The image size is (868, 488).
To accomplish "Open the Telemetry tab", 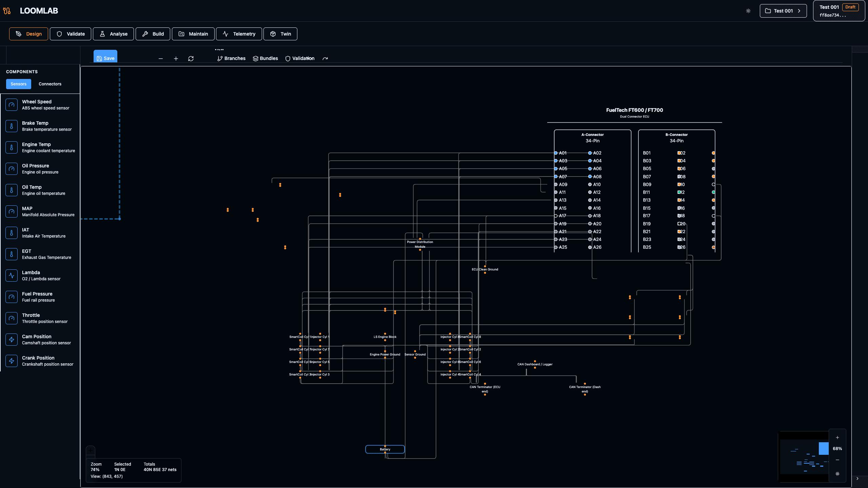I will (x=239, y=34).
